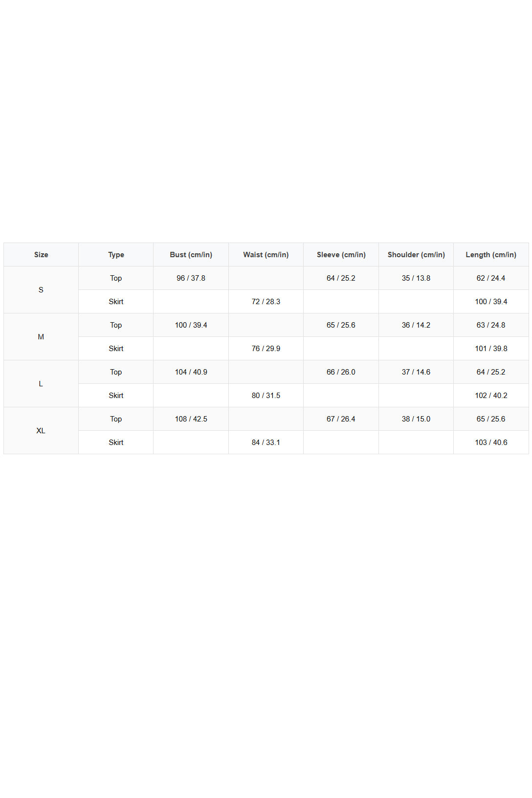Click the Length (cm/in) column header
This screenshot has width=532, height=798.
[491, 255]
